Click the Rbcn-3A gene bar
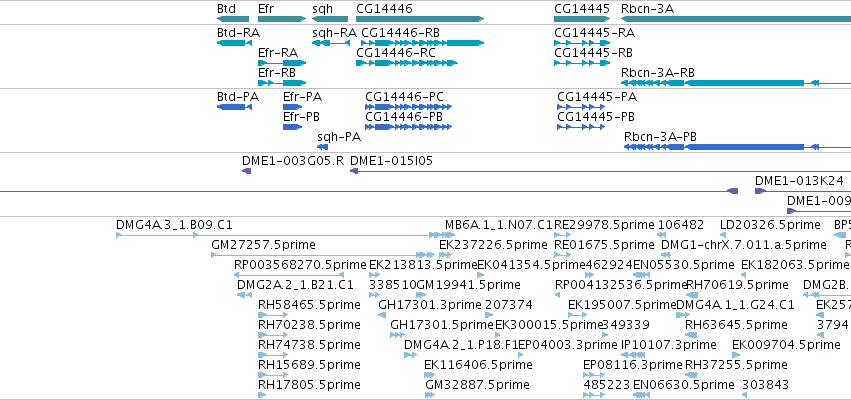The height and width of the screenshot is (400, 851). click(735, 19)
